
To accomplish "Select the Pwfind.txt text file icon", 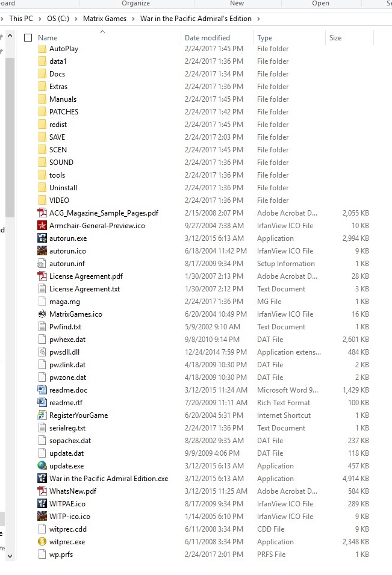I will click(42, 327).
